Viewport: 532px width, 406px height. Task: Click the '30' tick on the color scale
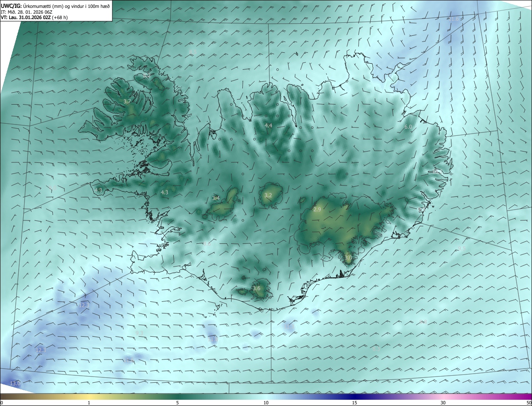[x=443, y=403]
